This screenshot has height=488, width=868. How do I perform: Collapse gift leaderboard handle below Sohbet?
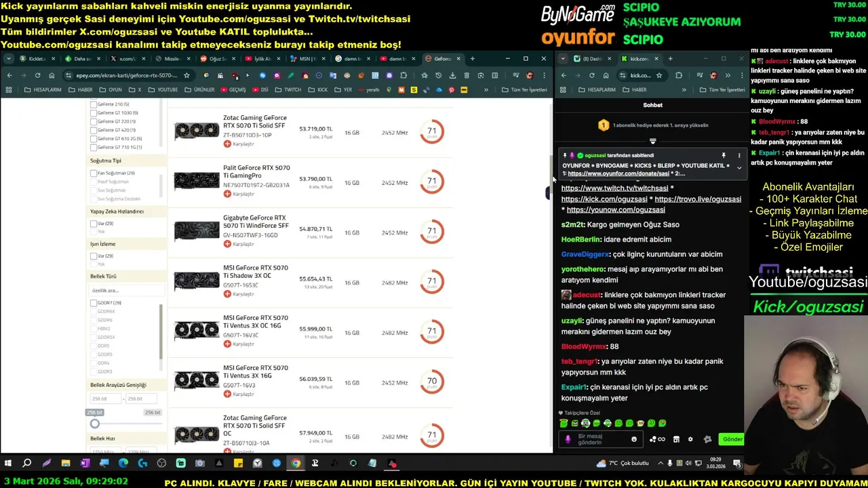tap(652, 142)
